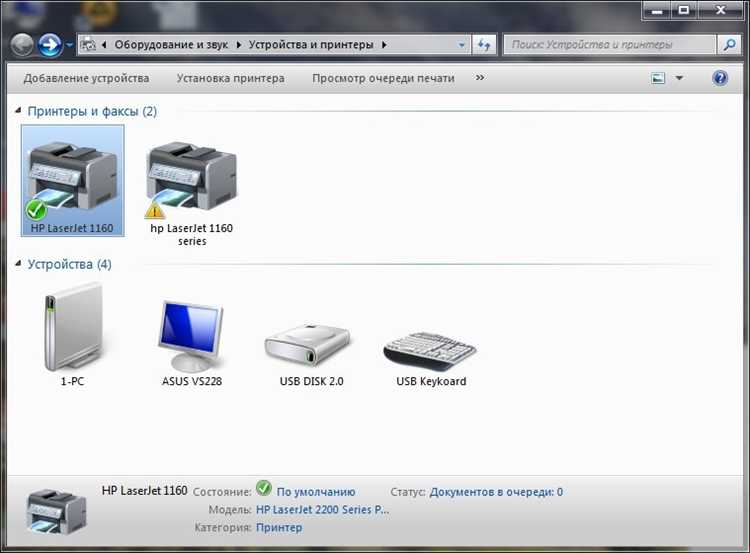750x553 pixels.
Task: Show more toolbar commands via double chevron
Action: tap(480, 77)
